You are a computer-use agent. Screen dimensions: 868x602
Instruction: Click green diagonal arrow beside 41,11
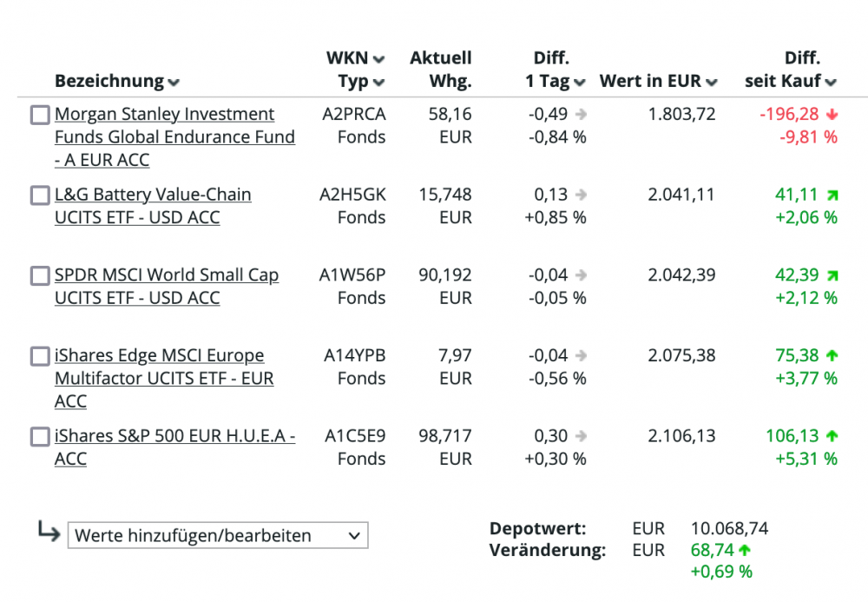pyautogui.click(x=832, y=195)
